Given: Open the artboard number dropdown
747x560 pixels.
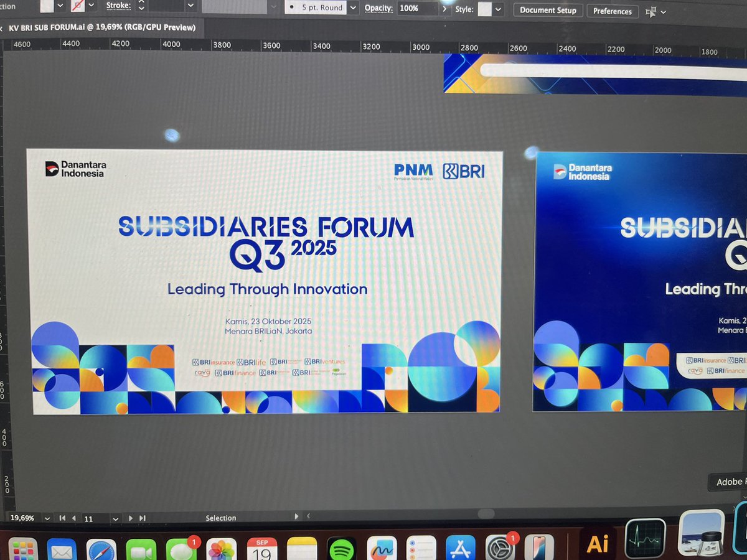Looking at the screenshot, I should tap(115, 518).
